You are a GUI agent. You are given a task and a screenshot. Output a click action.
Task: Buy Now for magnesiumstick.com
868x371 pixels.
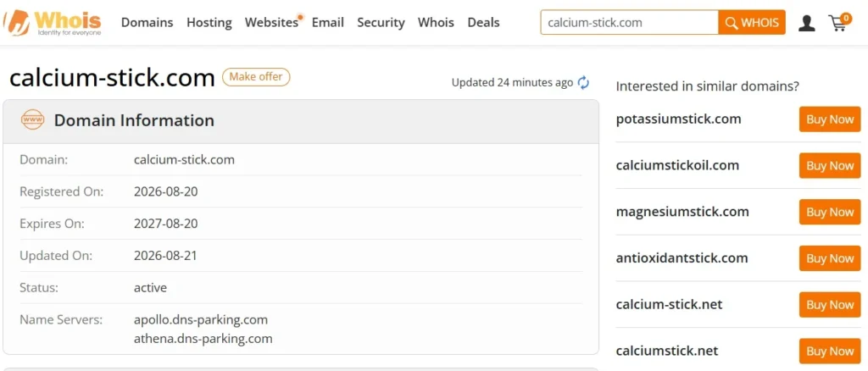coord(830,213)
